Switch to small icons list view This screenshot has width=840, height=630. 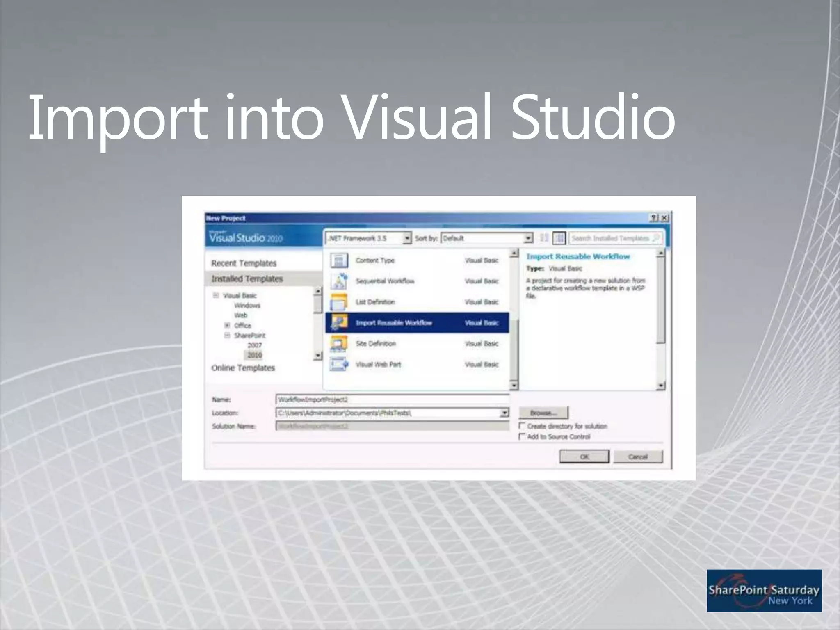pyautogui.click(x=544, y=238)
